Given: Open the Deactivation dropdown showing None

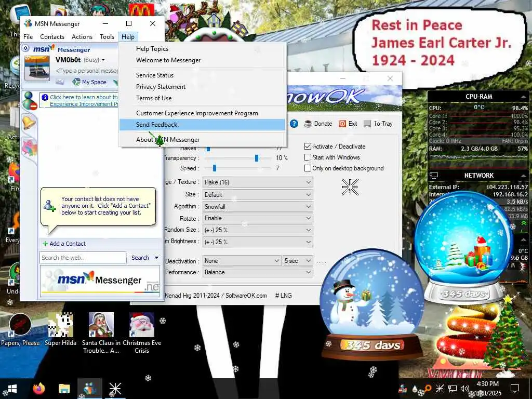Looking at the screenshot, I should [242, 261].
